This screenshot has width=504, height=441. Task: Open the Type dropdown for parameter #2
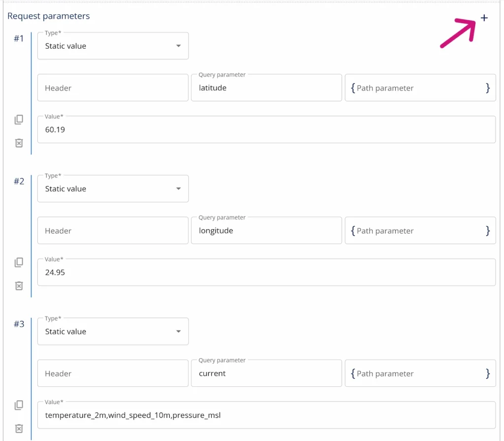[x=178, y=189]
